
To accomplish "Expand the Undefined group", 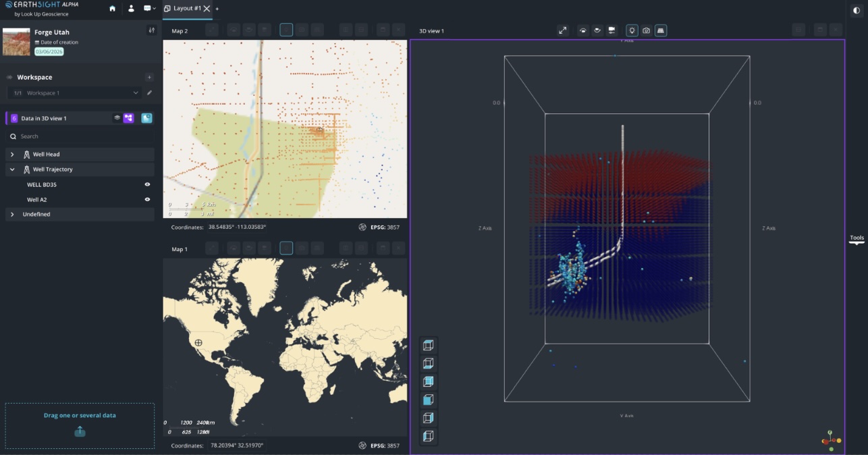I will click(x=12, y=214).
